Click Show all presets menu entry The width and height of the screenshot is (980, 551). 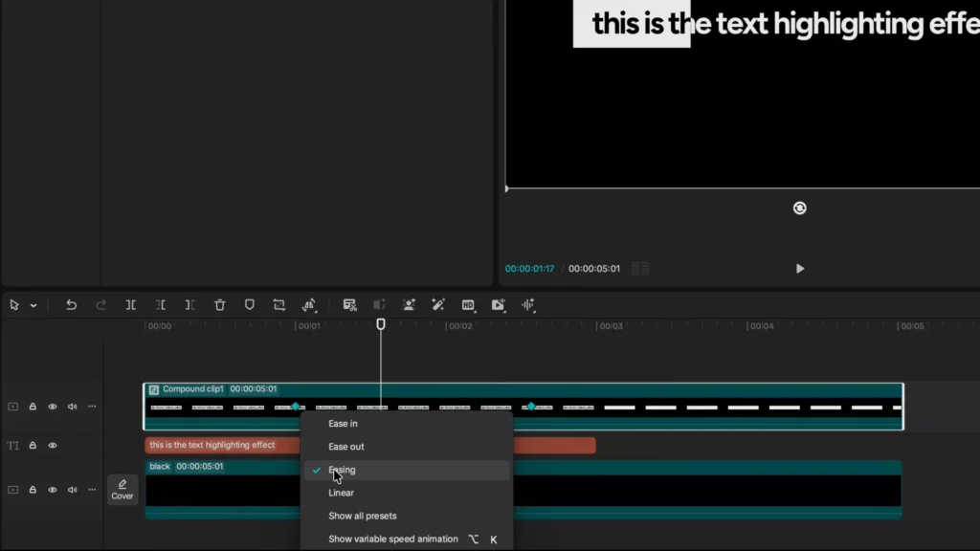point(362,516)
